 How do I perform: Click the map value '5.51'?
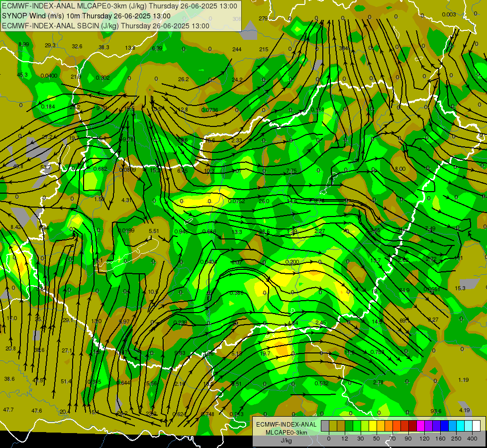pos(154,231)
